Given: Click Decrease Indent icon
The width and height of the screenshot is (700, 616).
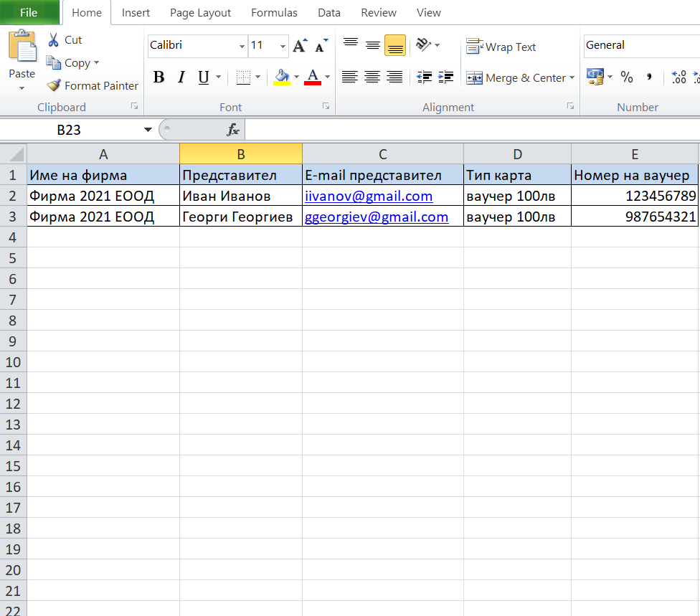Looking at the screenshot, I should (x=424, y=77).
